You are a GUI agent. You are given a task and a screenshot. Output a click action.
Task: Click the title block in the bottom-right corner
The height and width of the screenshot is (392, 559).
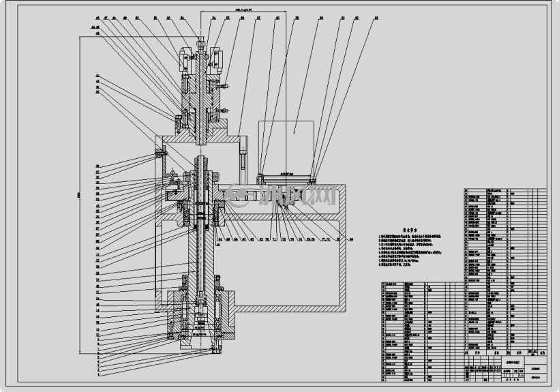[505, 369]
